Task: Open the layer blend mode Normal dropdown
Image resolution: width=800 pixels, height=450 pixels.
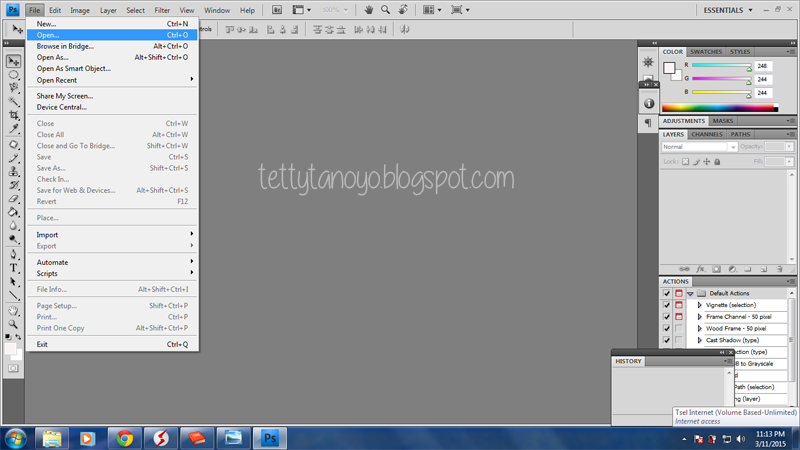Action: tap(699, 147)
